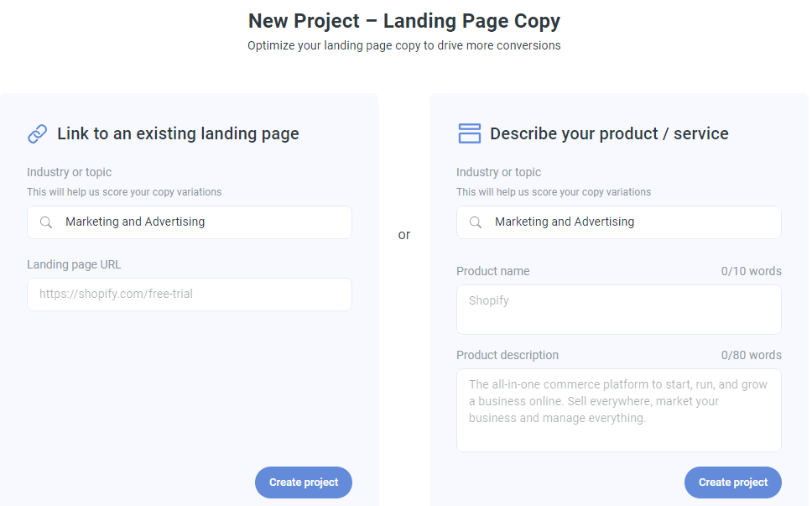
Task: Click the 'Product description' label
Action: click(507, 355)
